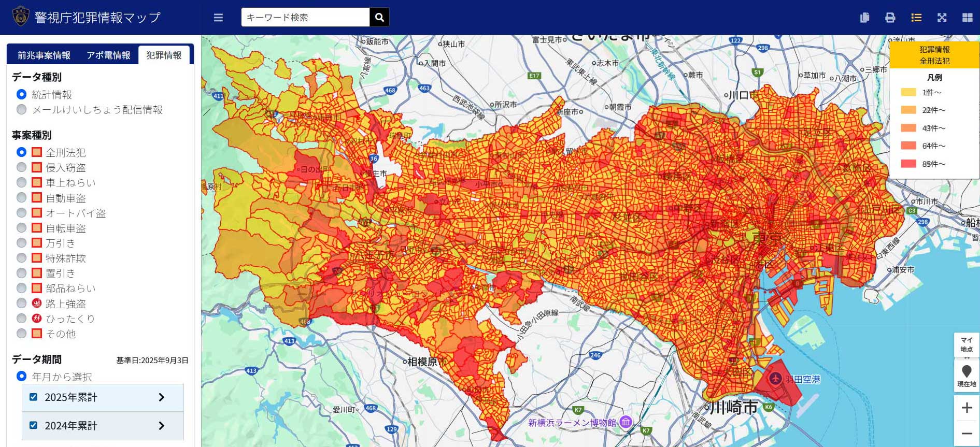980x447 pixels.
Task: Switch to the アポ電情報 tab
Action: [x=108, y=55]
